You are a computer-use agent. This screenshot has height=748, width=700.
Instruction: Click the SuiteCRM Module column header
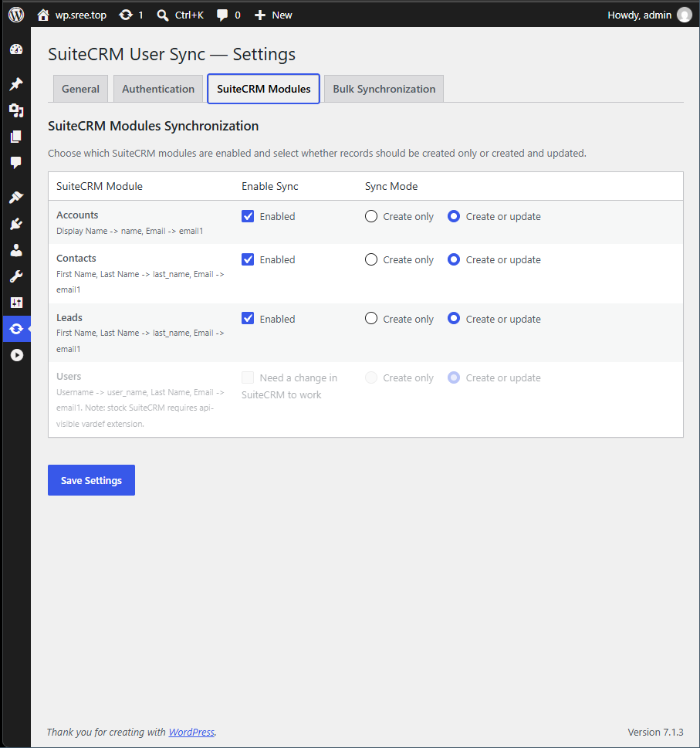pyautogui.click(x=100, y=186)
